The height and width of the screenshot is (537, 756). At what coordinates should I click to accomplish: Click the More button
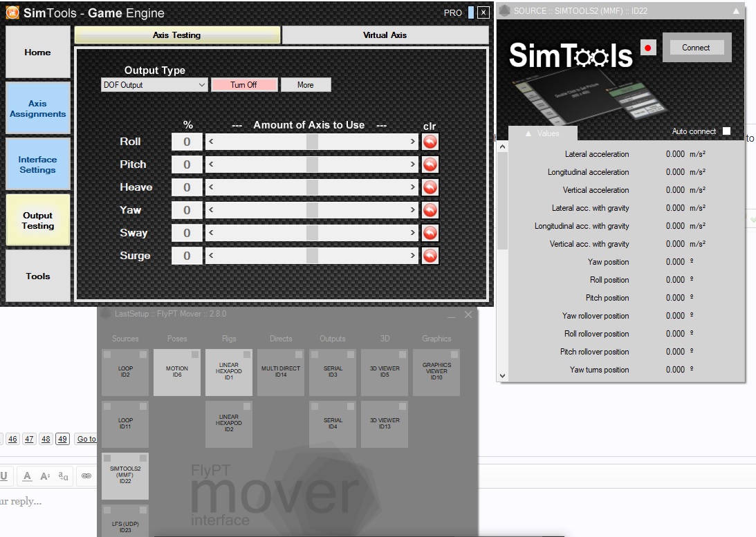coord(306,85)
